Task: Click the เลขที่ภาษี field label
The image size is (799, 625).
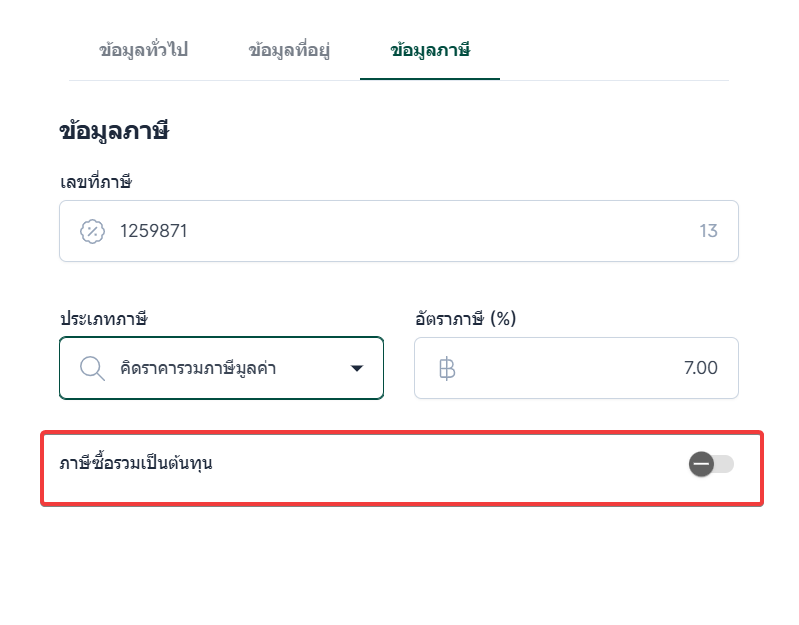Action: tap(96, 182)
